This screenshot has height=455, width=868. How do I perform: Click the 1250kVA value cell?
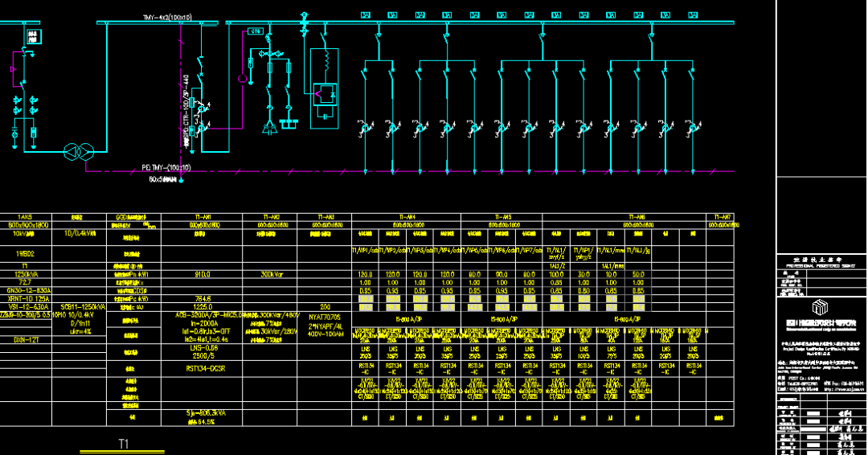pyautogui.click(x=26, y=275)
